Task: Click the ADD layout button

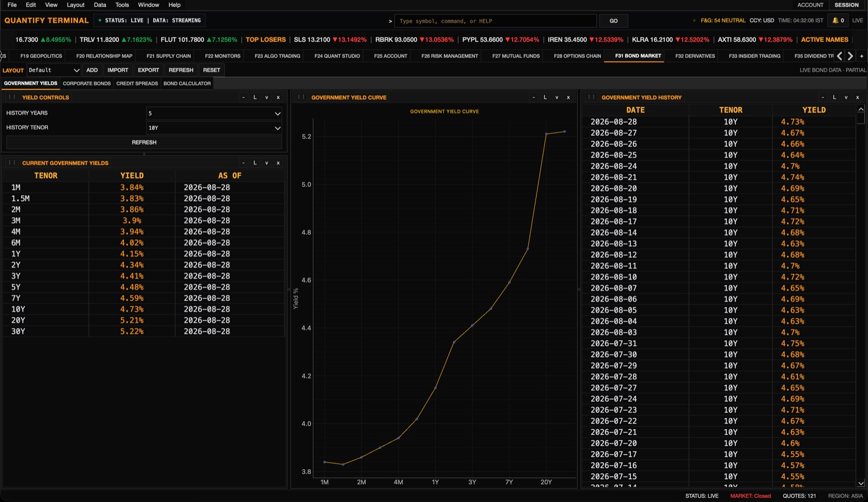Action: point(92,70)
